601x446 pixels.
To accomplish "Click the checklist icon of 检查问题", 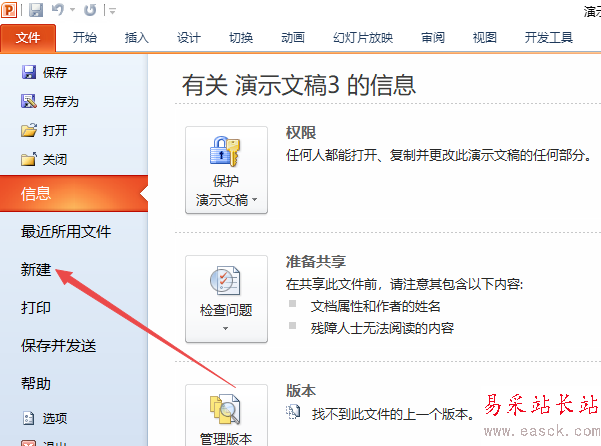I will click(225, 280).
